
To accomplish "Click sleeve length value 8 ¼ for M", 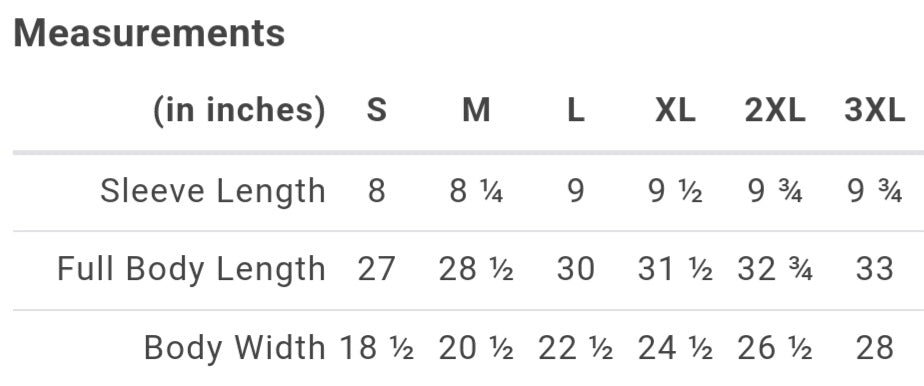I will [x=476, y=192].
